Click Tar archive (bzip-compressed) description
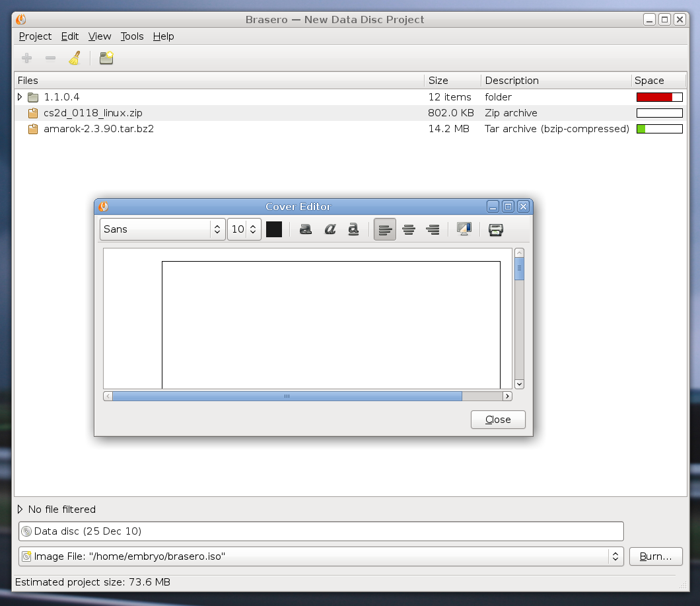 (557, 129)
